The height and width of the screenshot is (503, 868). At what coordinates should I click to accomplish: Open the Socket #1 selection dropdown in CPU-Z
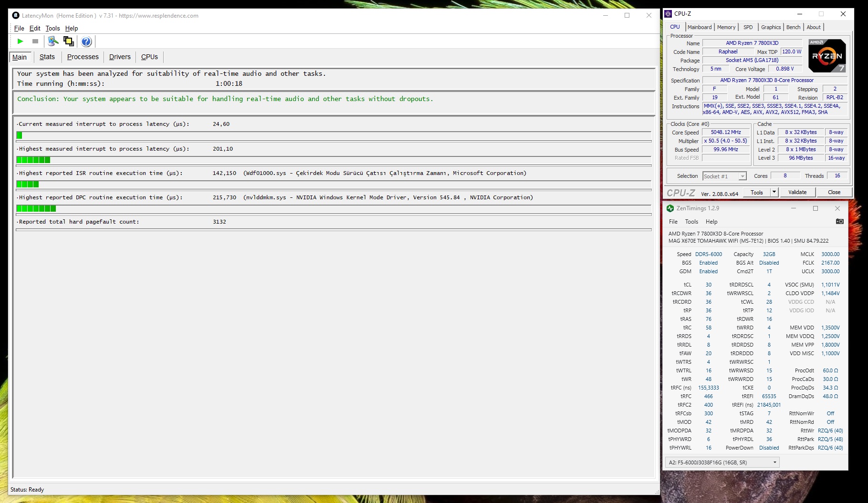click(x=724, y=176)
